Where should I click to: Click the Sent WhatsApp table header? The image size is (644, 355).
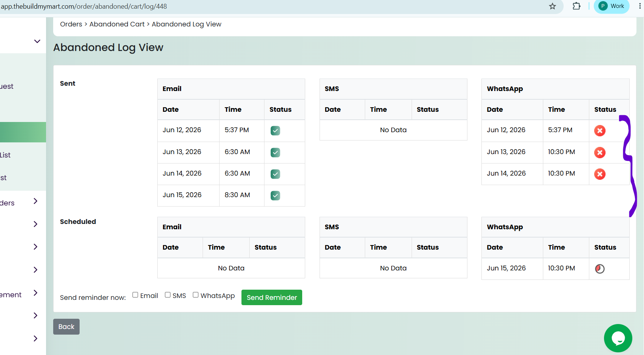point(555,89)
